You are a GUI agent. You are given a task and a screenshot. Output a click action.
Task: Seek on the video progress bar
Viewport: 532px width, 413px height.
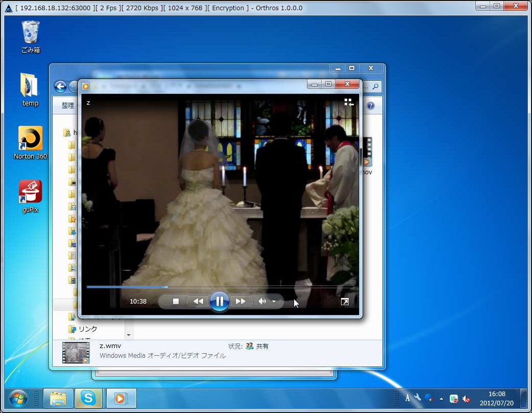(221, 287)
